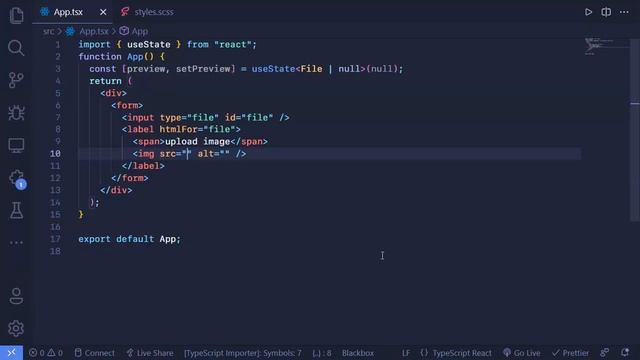Start Live Share session
This screenshot has height=360, width=640.
pyautogui.click(x=149, y=353)
